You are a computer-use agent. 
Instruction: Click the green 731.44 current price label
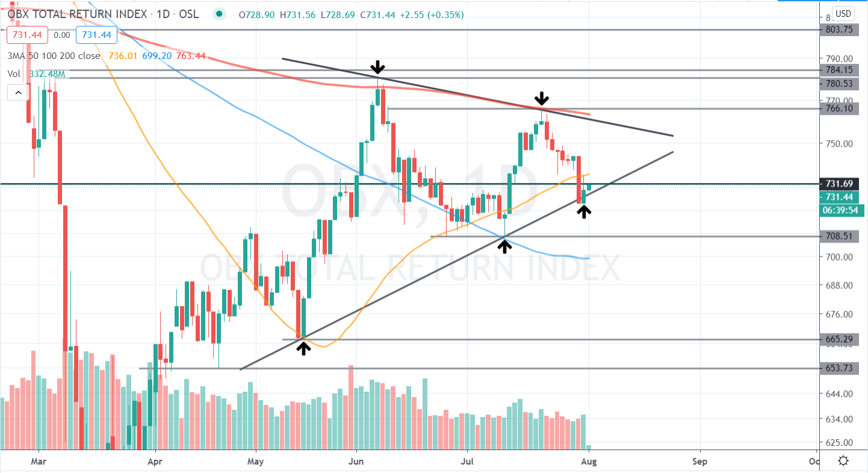(x=837, y=197)
